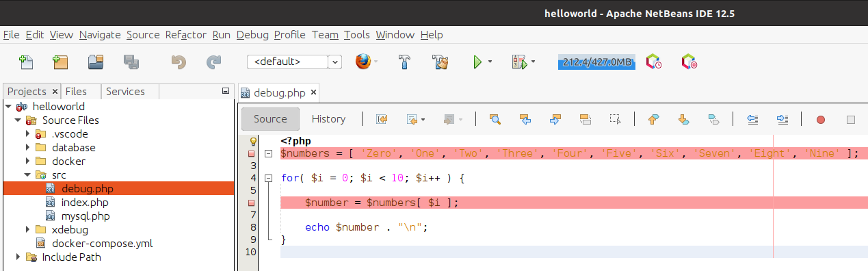Viewport: 868px width, 271px height.
Task: Click the Last Edit icon in editor toolbar
Action: tap(382, 119)
